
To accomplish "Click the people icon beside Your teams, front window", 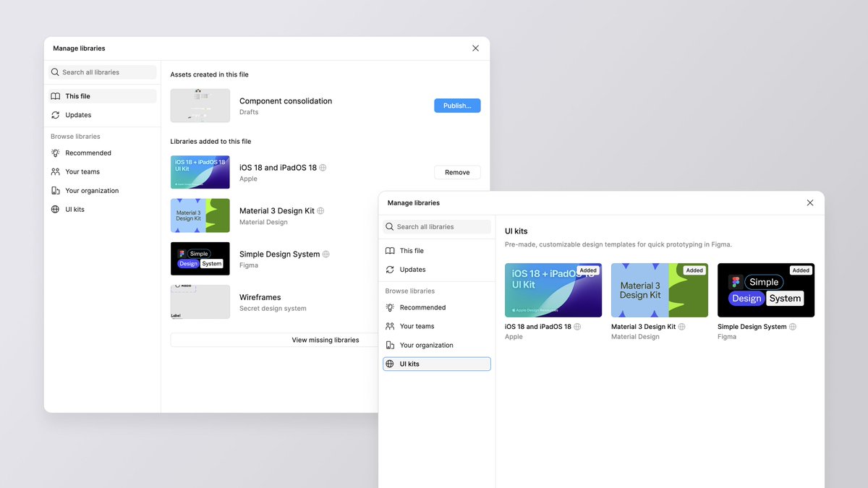I will tap(390, 326).
